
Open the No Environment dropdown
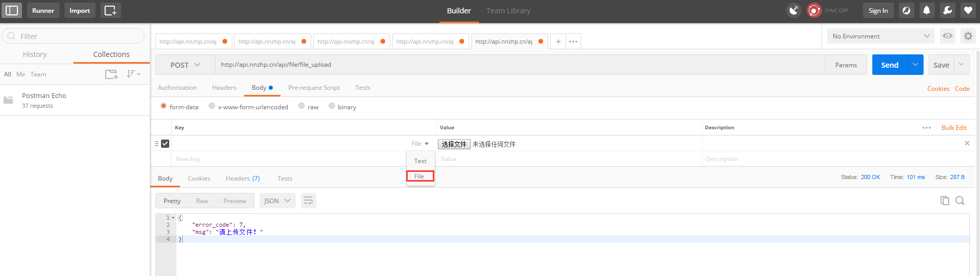pyautogui.click(x=881, y=36)
